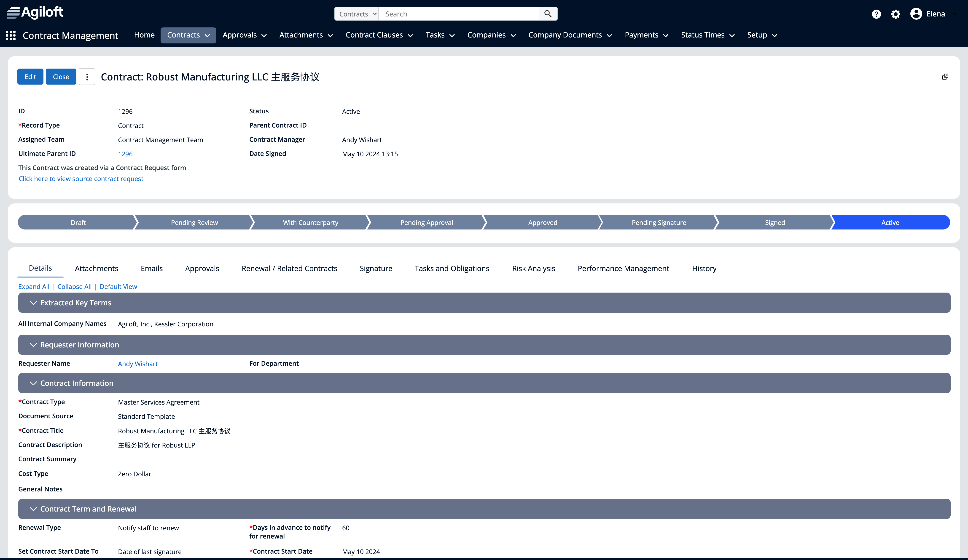The width and height of the screenshot is (968, 560).
Task: Collapse the Requester Information section
Action: pos(33,345)
